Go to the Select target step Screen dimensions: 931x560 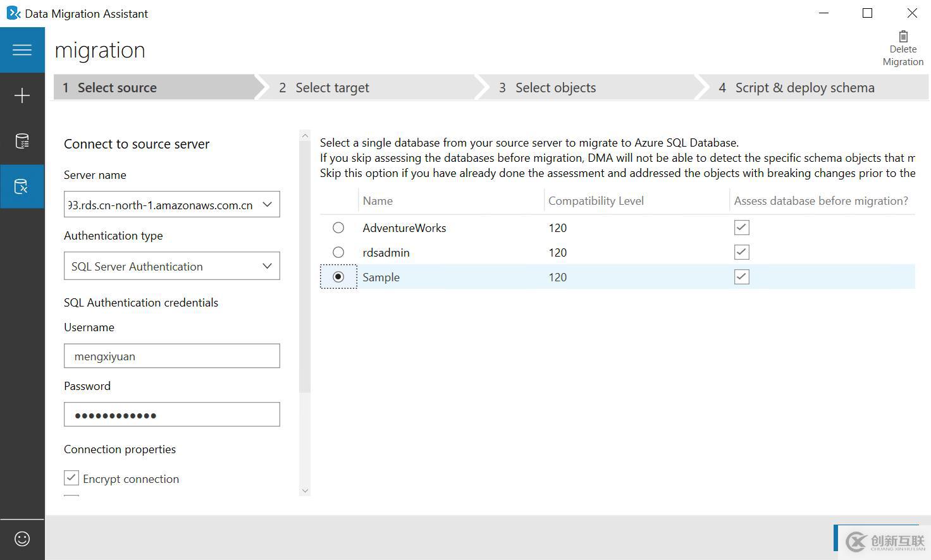[x=332, y=88]
